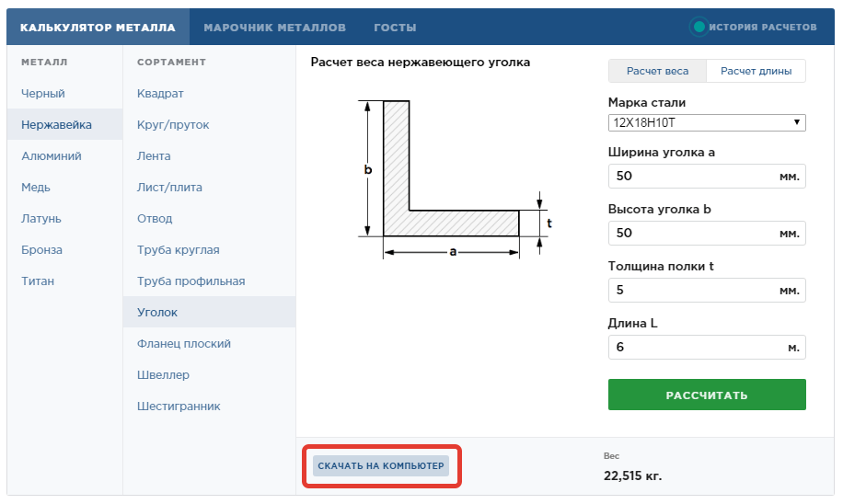Click the Ширина уголка a input field
This screenshot has width=843, height=504.
pyautogui.click(x=707, y=177)
